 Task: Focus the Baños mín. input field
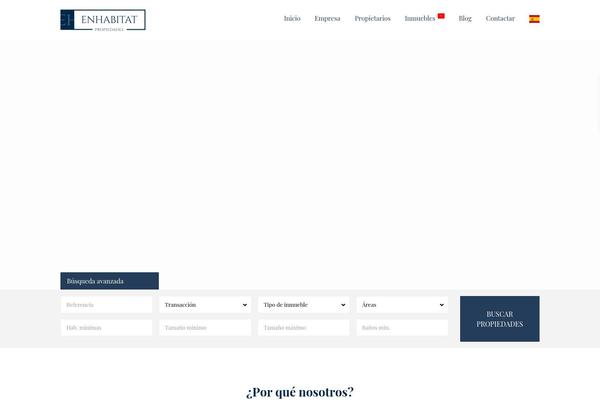click(x=402, y=328)
